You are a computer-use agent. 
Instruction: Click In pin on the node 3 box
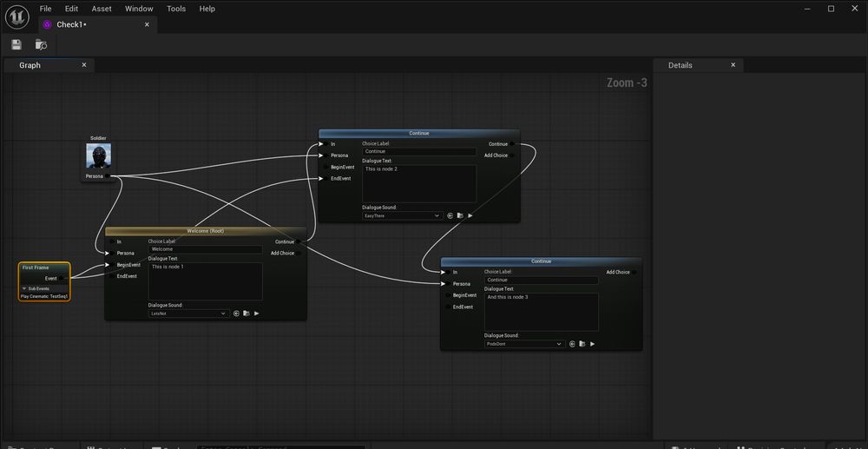click(x=448, y=272)
